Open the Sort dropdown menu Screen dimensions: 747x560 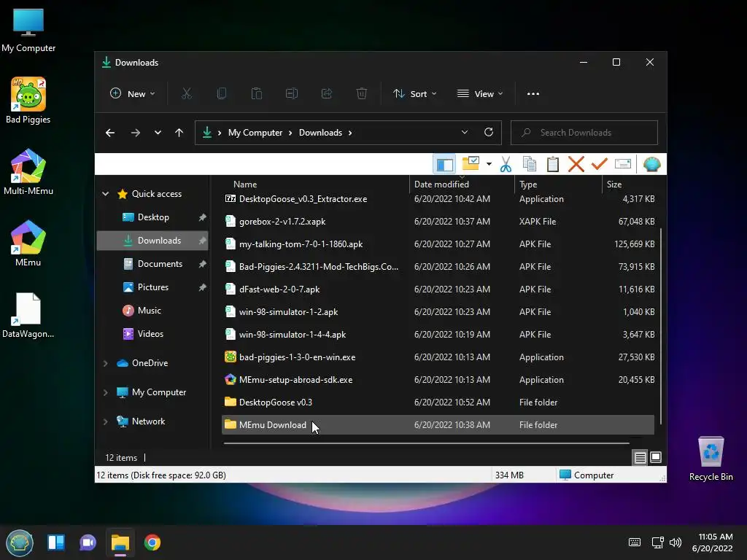(414, 94)
